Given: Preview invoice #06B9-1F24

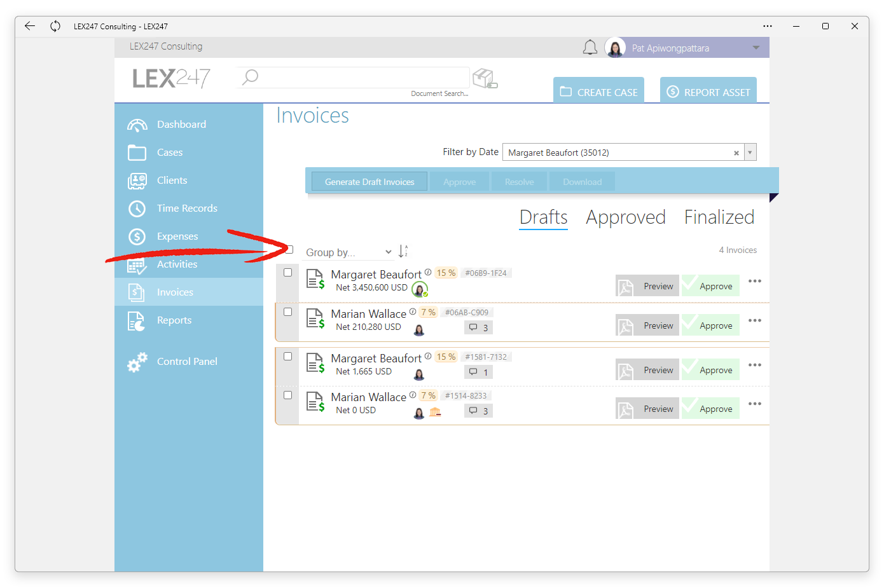Looking at the screenshot, I should 647,286.
